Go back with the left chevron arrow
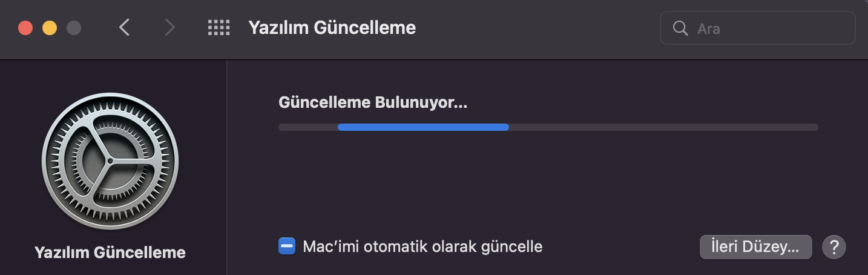 (125, 27)
